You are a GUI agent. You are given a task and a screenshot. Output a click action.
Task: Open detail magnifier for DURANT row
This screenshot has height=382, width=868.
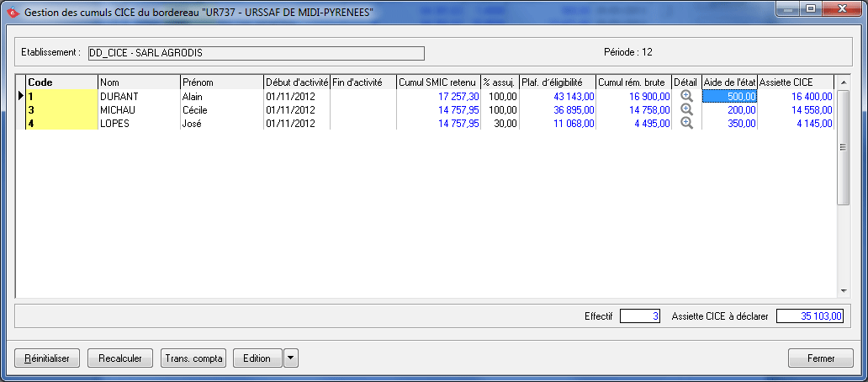click(x=686, y=97)
